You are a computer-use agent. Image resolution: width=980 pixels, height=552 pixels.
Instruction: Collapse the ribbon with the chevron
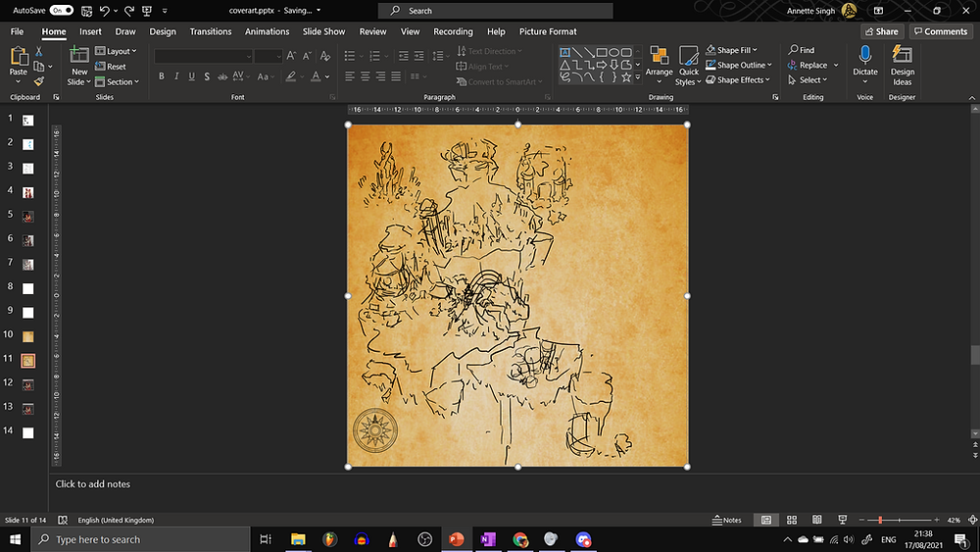tap(972, 97)
